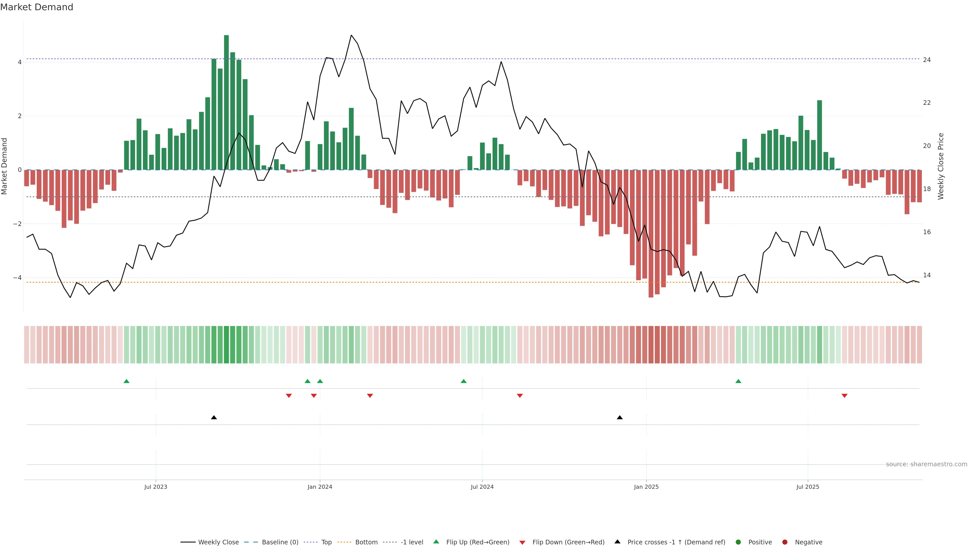
Task: Click the Market Demand chart title
Action: pos(36,7)
